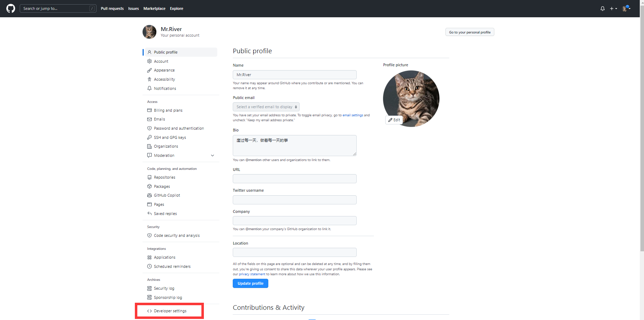Click the small Mr.River avatar near heading
Screen dimensions: 644x320
tap(149, 32)
